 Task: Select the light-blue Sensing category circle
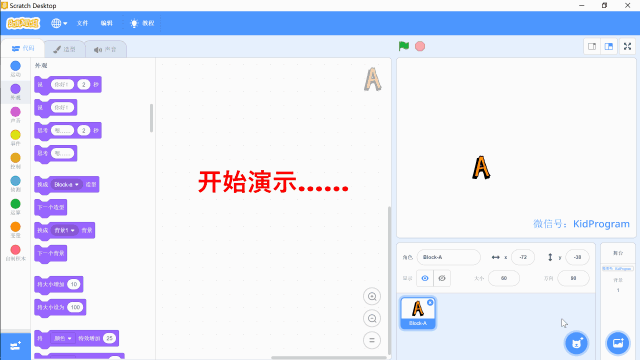(16, 181)
